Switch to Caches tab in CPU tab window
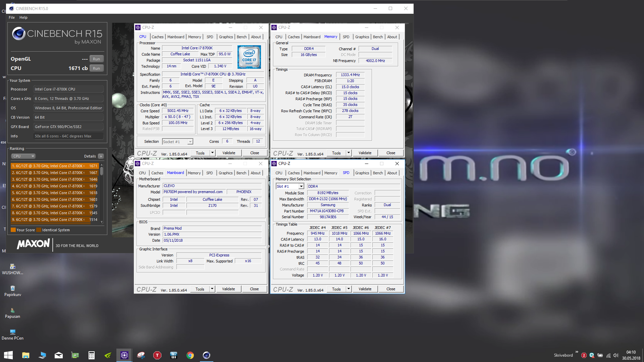This screenshot has width=644, height=362. click(157, 37)
